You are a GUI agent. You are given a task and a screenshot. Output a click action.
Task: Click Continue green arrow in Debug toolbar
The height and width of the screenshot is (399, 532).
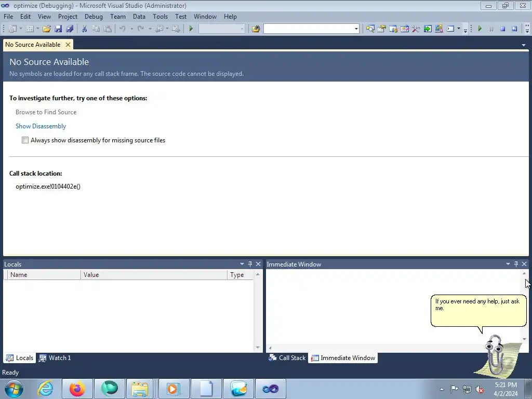point(480,29)
